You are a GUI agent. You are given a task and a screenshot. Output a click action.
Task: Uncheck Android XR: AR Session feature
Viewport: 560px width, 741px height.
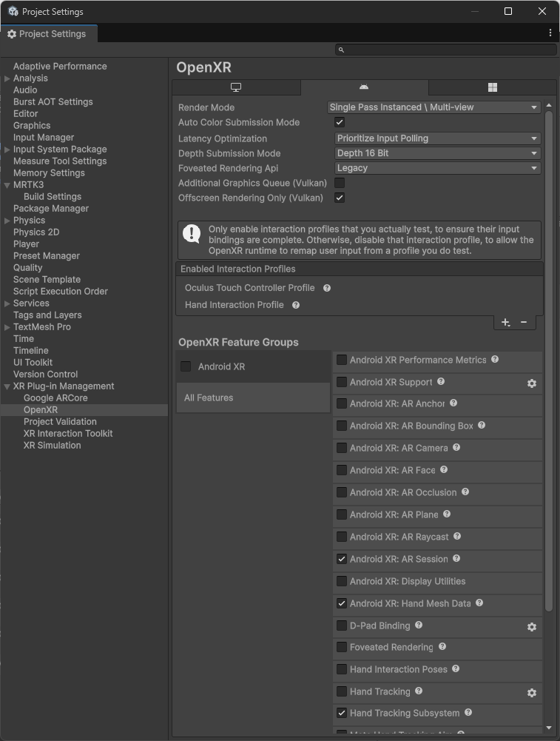click(x=342, y=559)
